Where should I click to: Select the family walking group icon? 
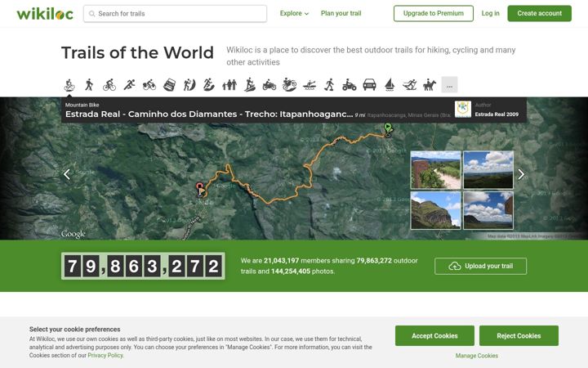(x=229, y=85)
